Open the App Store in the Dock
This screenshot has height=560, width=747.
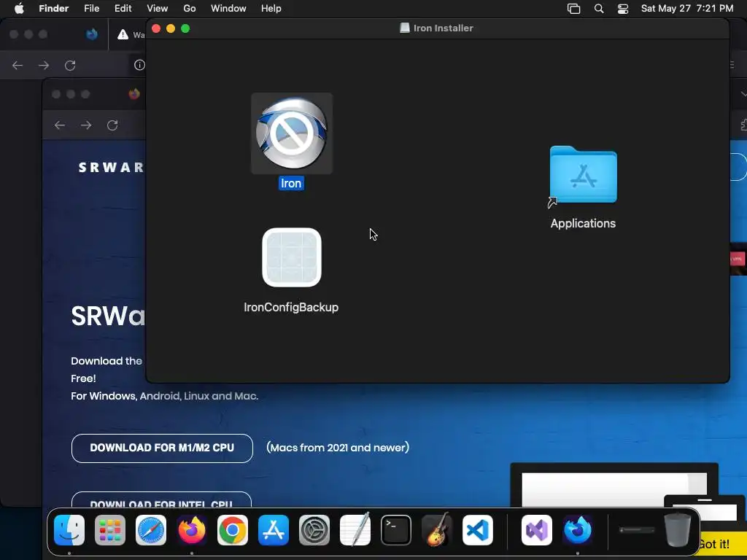coord(274,530)
